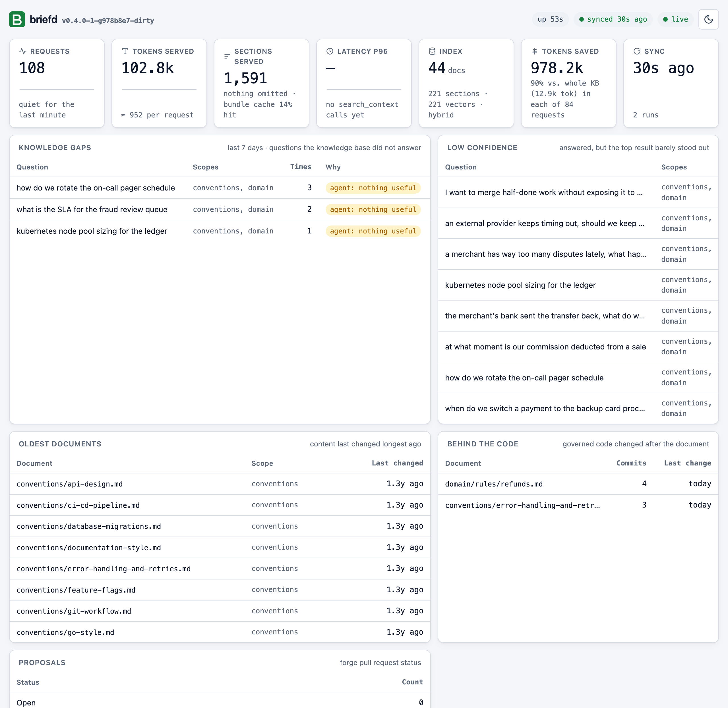Select row 'what is the SLA for the fraud review queue'
This screenshot has height=708, width=728.
(220, 209)
